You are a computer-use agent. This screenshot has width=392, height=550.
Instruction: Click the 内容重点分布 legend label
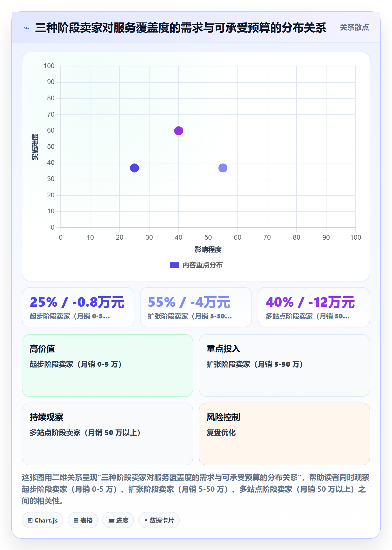[202, 265]
